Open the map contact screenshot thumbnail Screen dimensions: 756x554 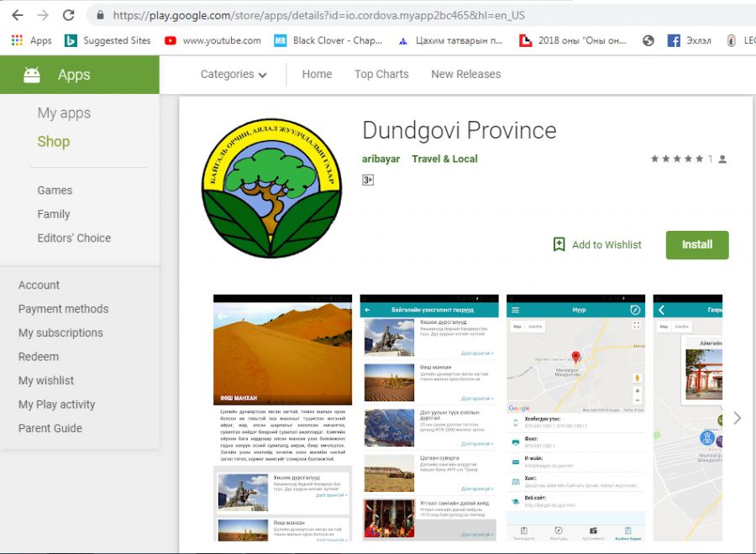click(x=575, y=418)
